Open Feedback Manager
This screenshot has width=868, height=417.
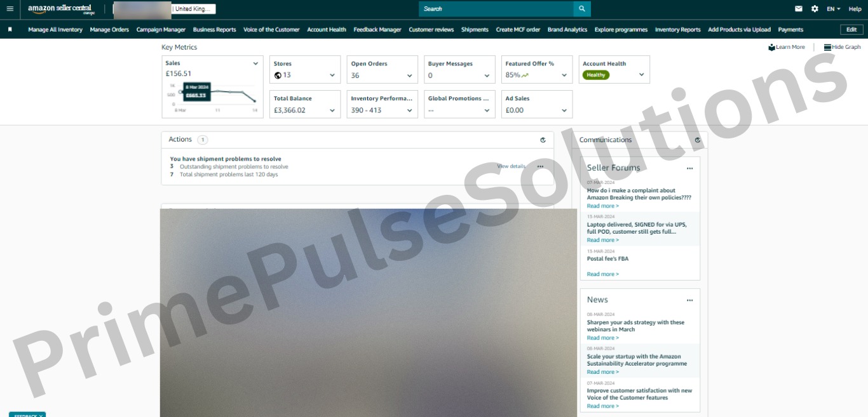point(377,29)
